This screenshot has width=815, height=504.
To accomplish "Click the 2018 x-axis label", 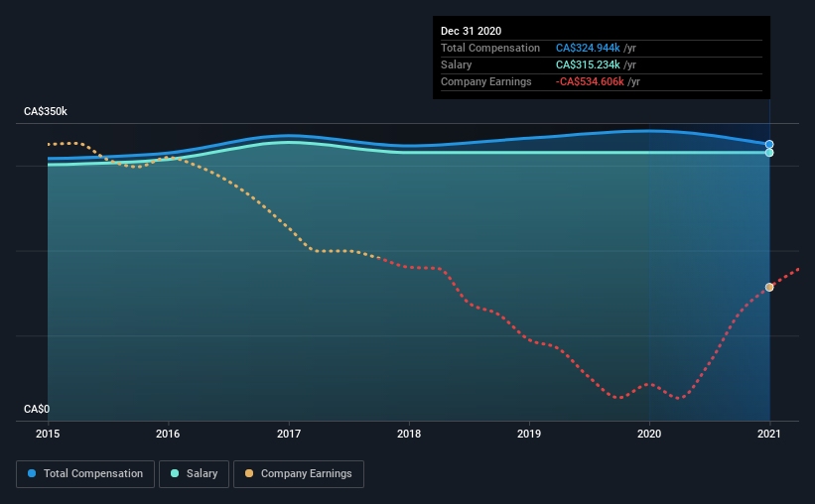I will pos(409,434).
